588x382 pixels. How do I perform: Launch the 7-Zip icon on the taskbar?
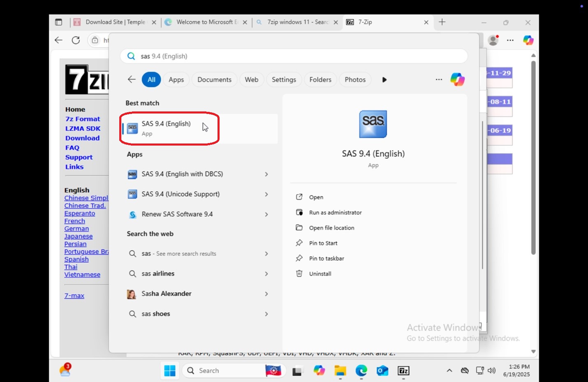(403, 370)
